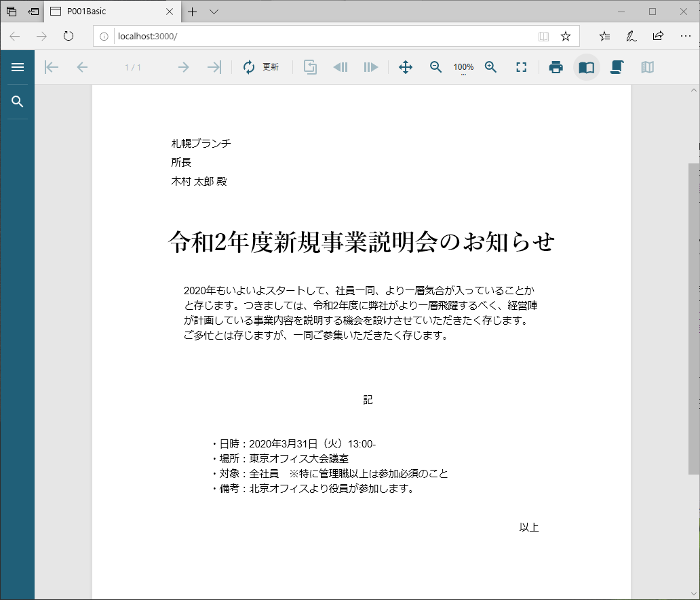Click the text 木村 太郎 殿
700x600 pixels.
point(199,182)
